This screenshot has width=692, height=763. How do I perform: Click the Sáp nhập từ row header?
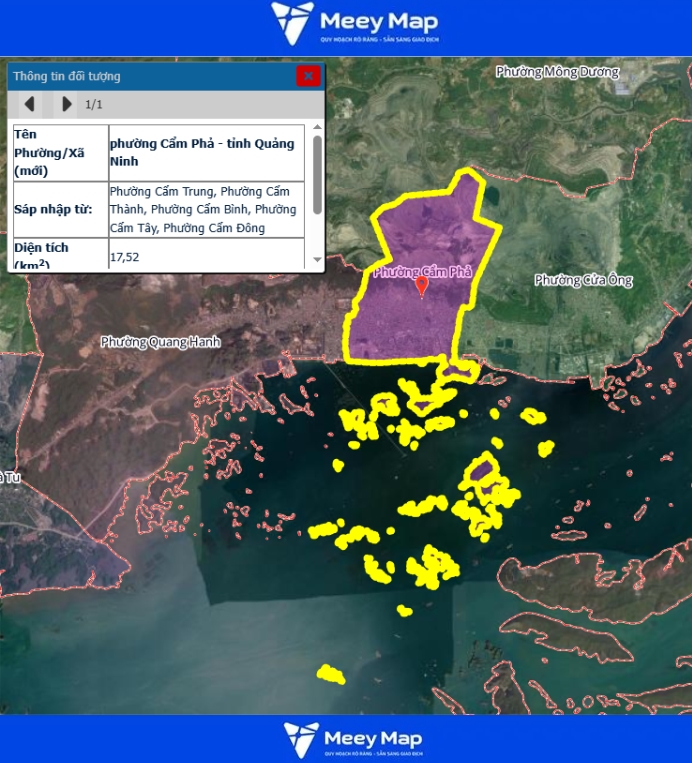click(x=59, y=210)
